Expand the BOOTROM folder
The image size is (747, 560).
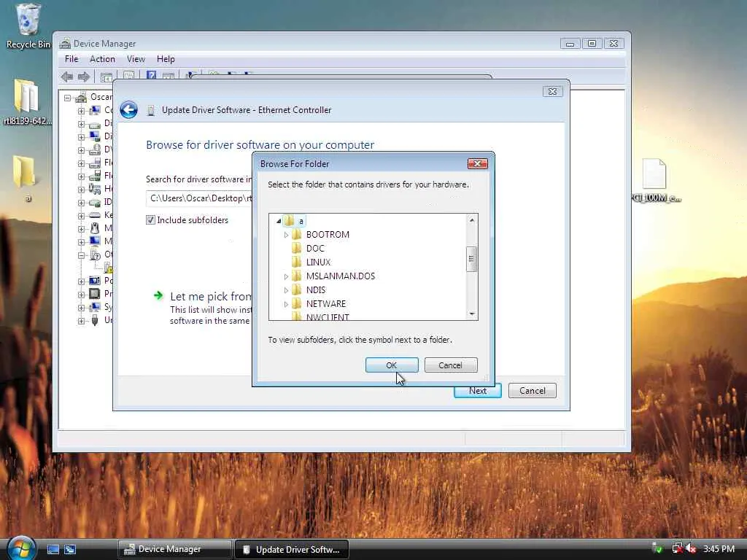point(286,235)
